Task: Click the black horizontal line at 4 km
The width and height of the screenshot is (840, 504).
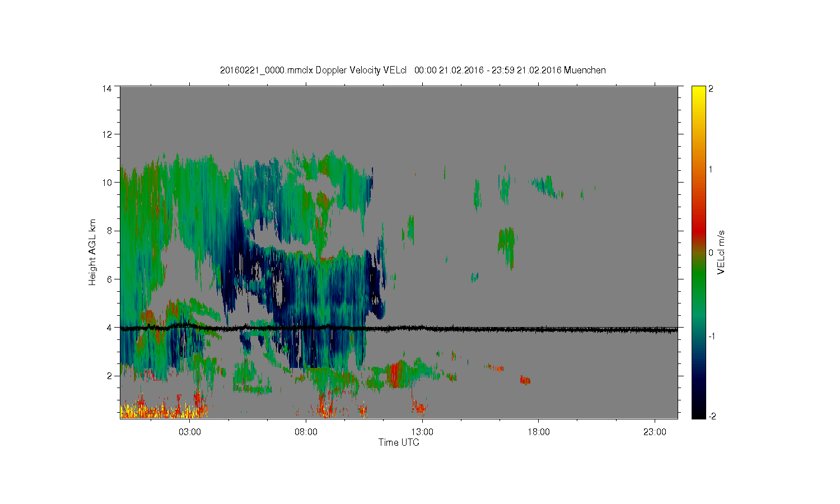Action: pyautogui.click(x=399, y=329)
